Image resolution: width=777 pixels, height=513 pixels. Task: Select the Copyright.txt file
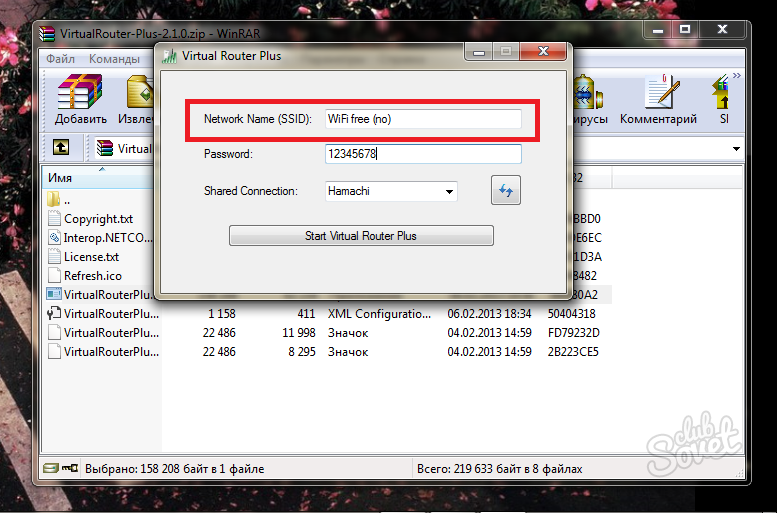[98, 219]
